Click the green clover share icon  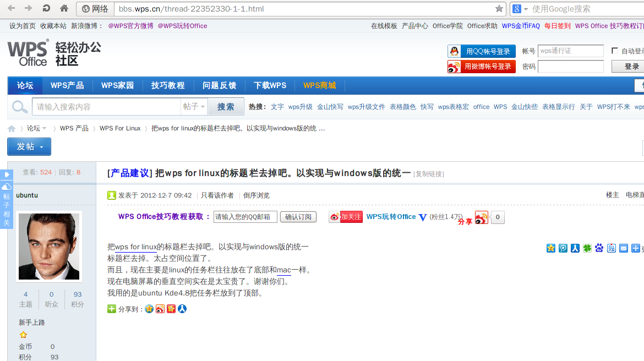[587, 248]
